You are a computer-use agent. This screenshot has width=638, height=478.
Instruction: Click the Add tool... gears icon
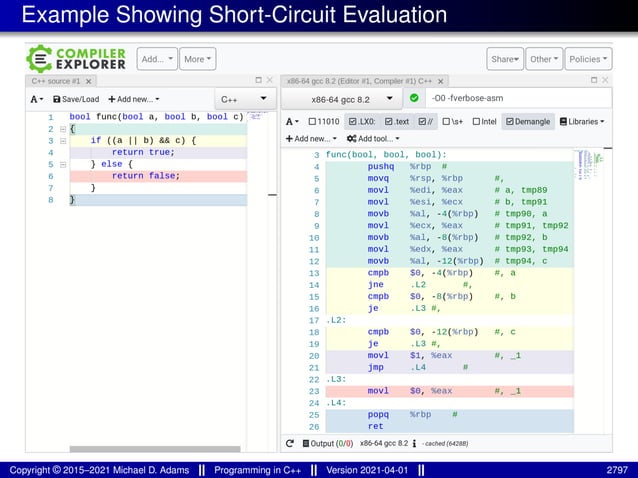(x=352, y=139)
